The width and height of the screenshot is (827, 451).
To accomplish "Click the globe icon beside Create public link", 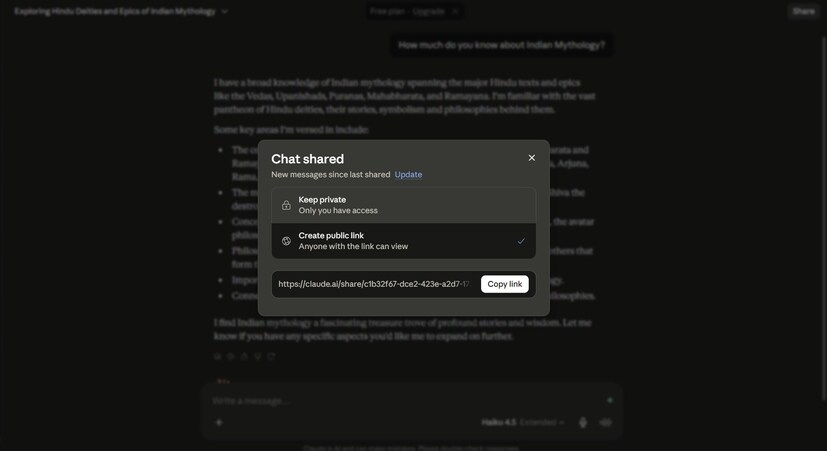I will coord(286,241).
